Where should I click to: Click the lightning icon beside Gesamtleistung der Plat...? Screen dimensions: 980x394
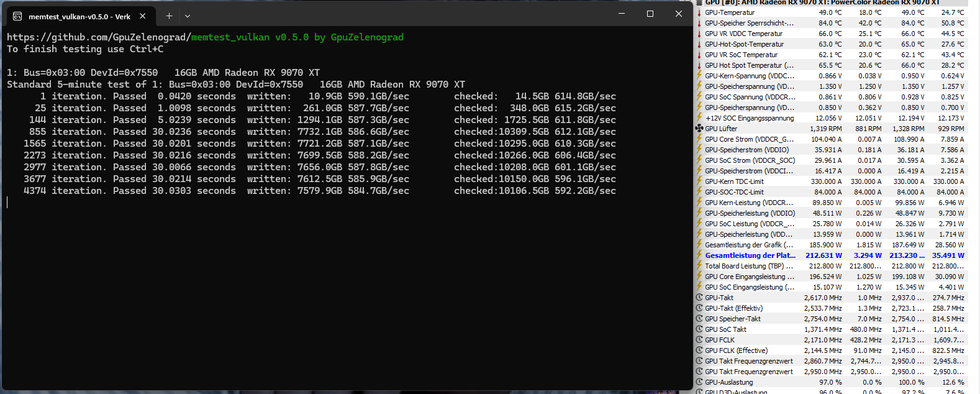point(699,255)
